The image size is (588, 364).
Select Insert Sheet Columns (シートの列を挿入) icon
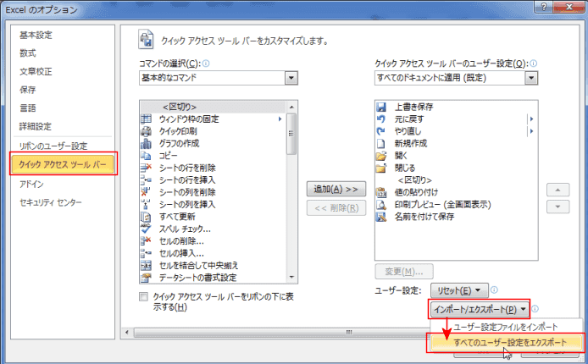146,205
